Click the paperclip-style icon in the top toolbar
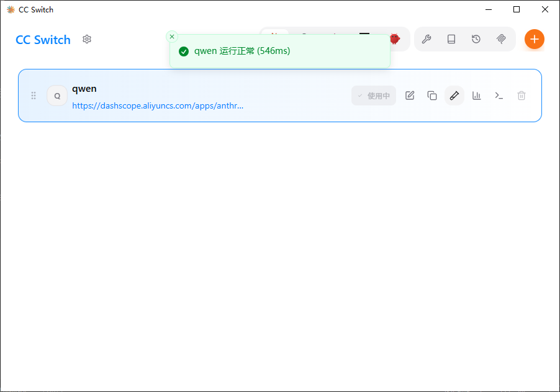560x392 pixels. tap(501, 39)
